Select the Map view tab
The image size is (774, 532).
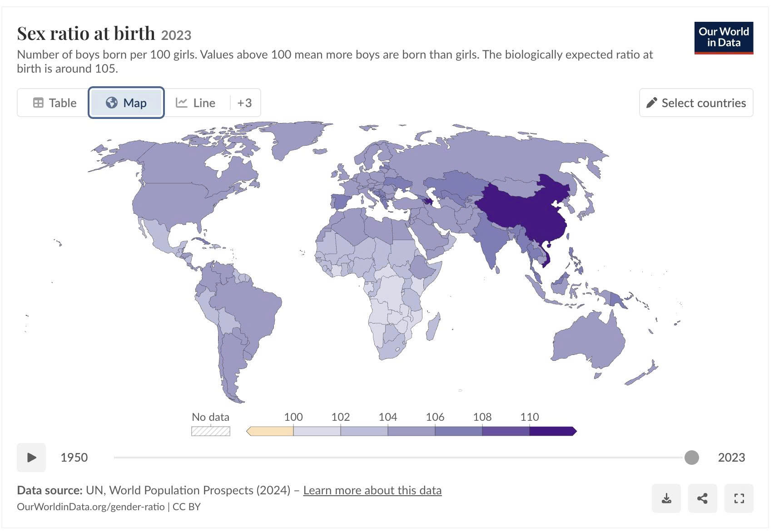126,103
